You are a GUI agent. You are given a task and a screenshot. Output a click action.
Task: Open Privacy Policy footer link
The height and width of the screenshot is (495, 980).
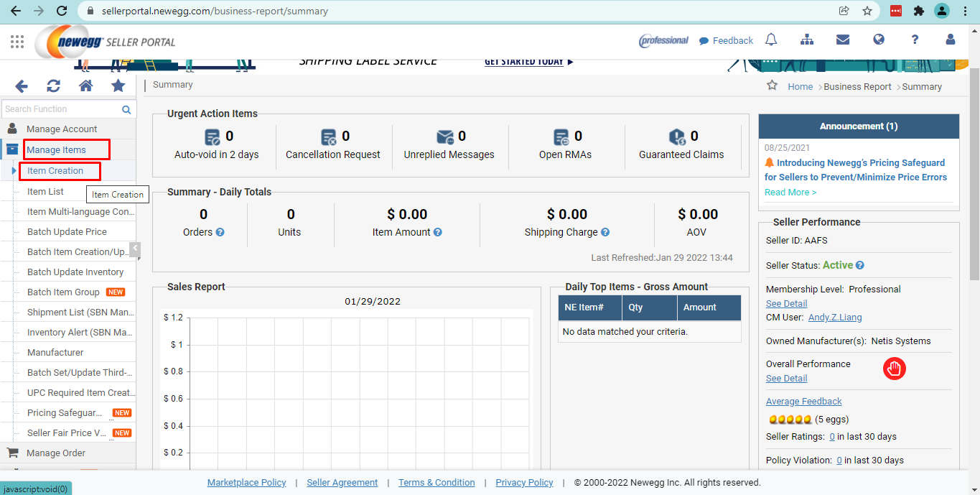[x=524, y=483]
